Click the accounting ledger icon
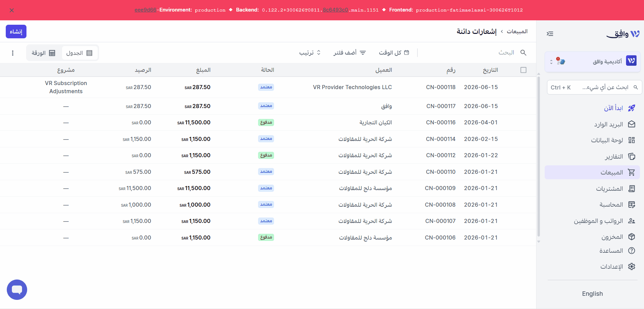Image resolution: width=644 pixels, height=309 pixels. pyautogui.click(x=631, y=205)
